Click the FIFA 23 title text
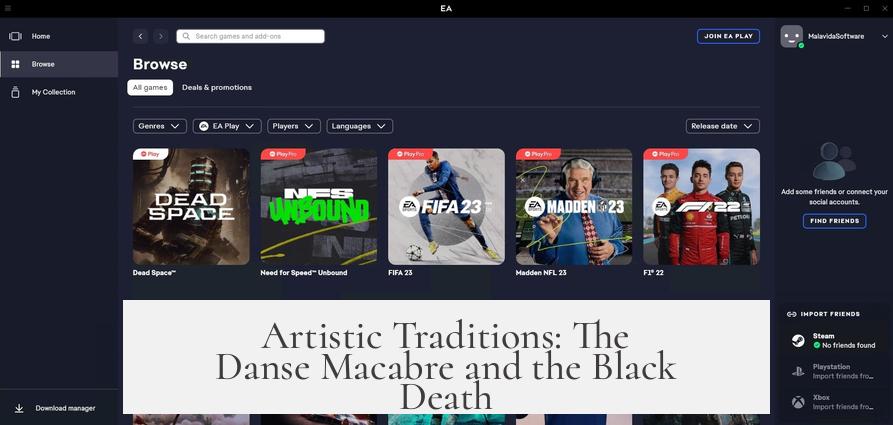The width and height of the screenshot is (893, 425). coord(400,273)
